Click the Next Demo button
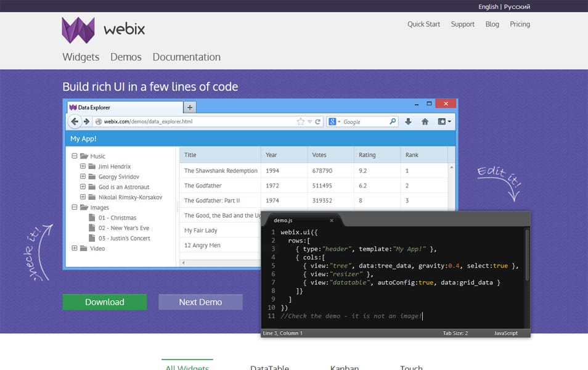588x370 pixels. point(200,302)
